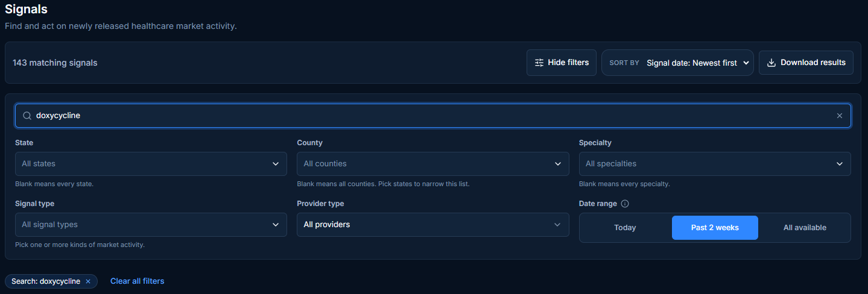Click the SORT BY label
The image size is (868, 294).
pyautogui.click(x=624, y=63)
